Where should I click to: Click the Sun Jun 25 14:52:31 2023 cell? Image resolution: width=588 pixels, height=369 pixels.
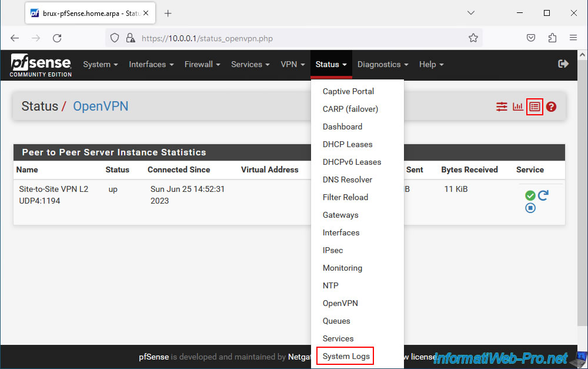[188, 195]
